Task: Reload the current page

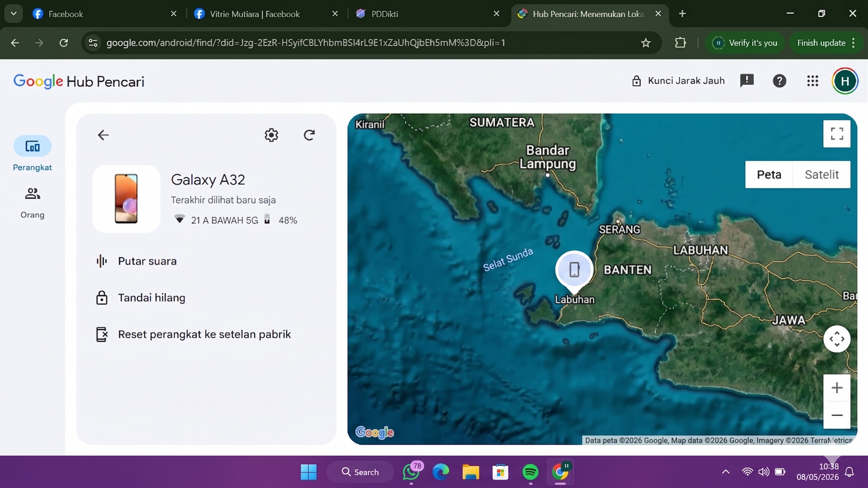Action: tap(63, 43)
